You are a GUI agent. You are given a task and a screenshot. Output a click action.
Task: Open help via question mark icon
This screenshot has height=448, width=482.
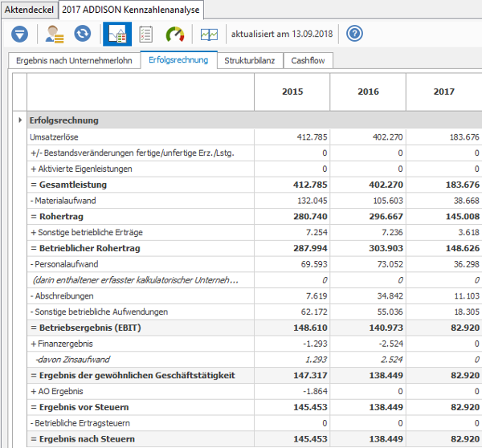click(x=354, y=34)
